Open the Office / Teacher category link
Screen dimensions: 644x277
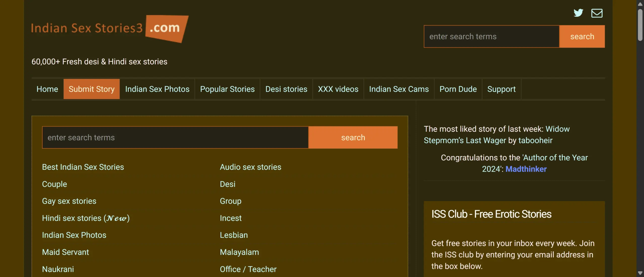(x=248, y=269)
